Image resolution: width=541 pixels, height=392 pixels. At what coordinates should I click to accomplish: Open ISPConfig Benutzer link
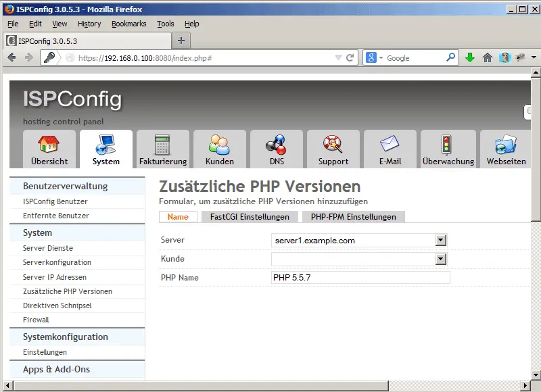point(55,201)
